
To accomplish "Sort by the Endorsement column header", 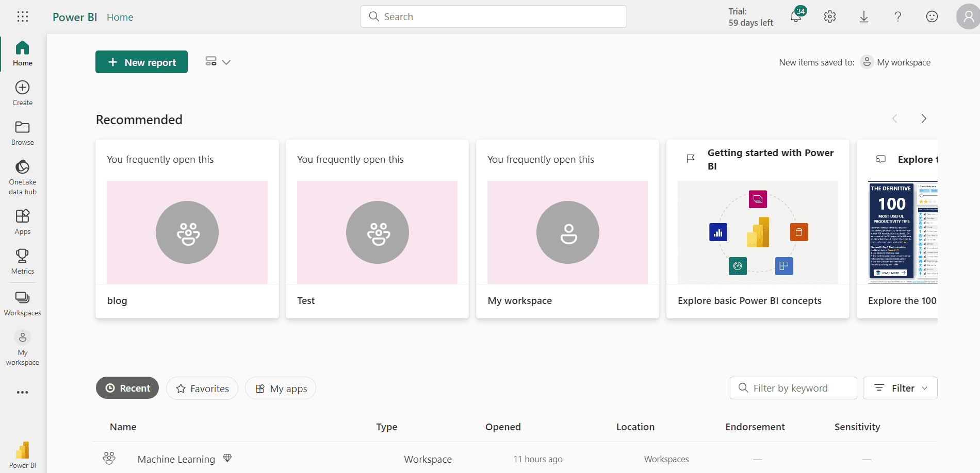I will (x=755, y=427).
